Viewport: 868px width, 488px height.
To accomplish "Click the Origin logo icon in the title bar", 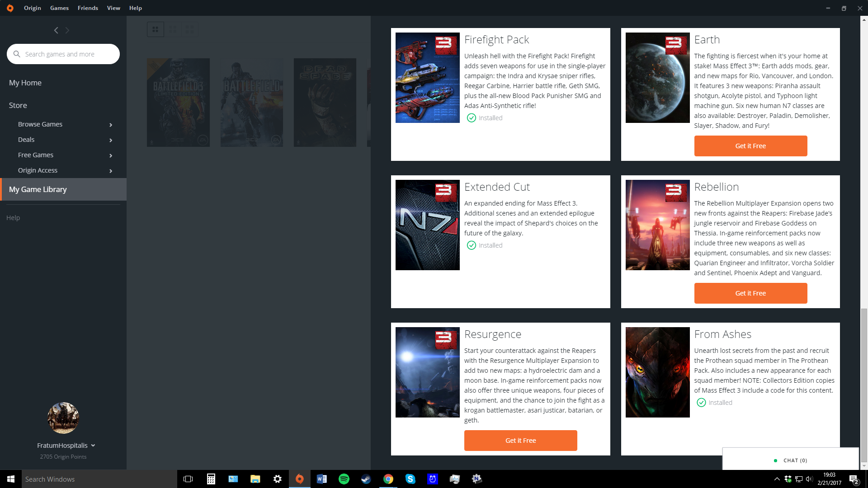I will (x=10, y=8).
